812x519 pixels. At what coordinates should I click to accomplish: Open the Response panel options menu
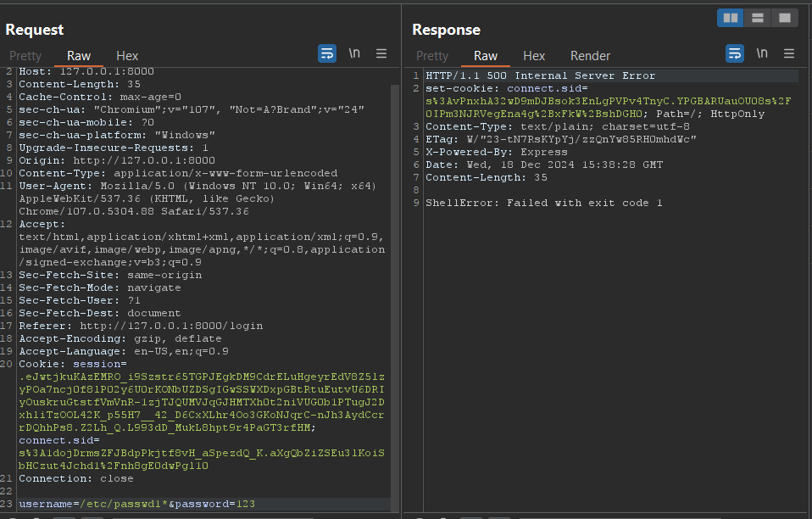[789, 53]
